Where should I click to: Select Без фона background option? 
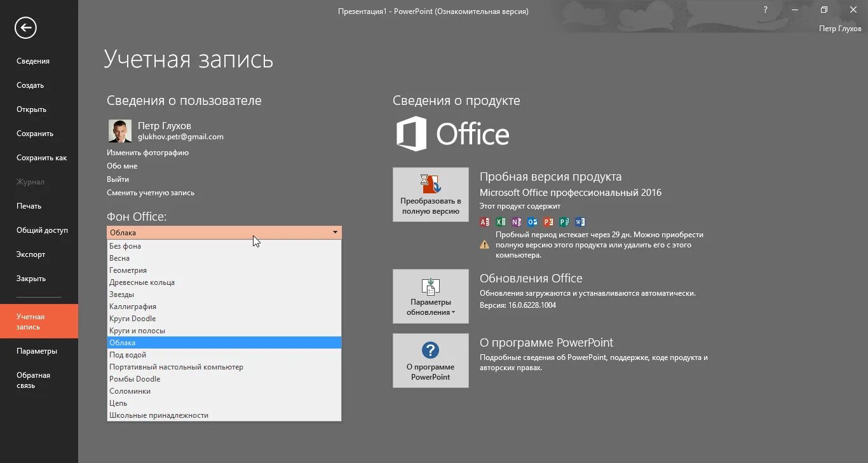224,246
